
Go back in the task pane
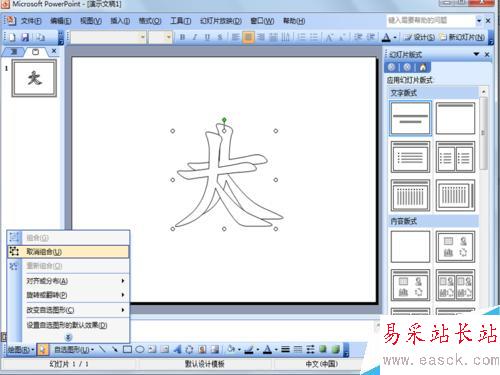pyautogui.click(x=392, y=67)
